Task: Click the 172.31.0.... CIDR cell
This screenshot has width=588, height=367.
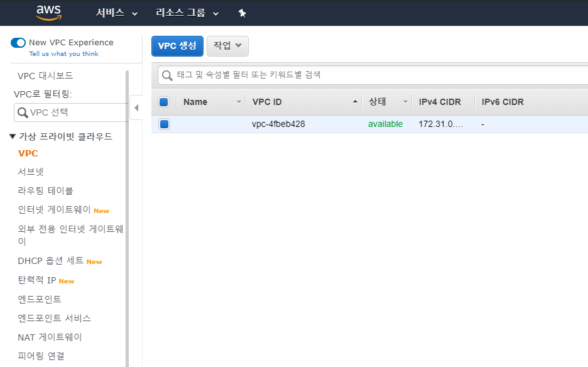Action: (440, 124)
